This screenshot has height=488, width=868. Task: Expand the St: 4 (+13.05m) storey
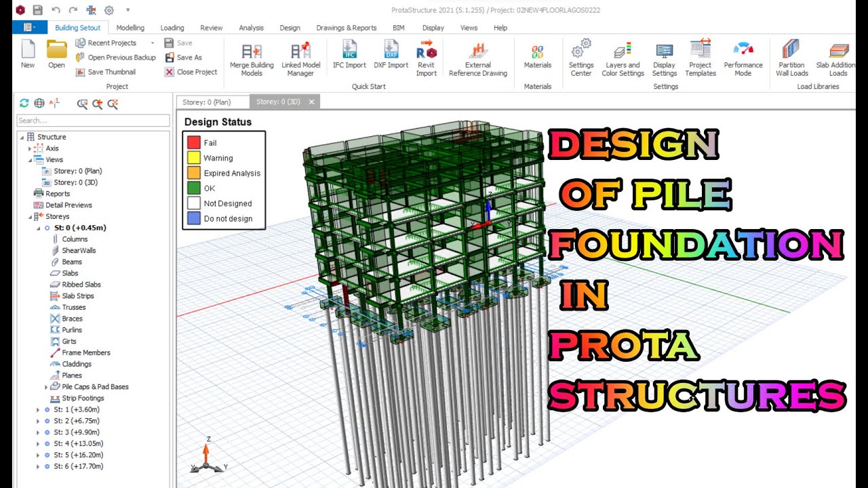coord(38,444)
